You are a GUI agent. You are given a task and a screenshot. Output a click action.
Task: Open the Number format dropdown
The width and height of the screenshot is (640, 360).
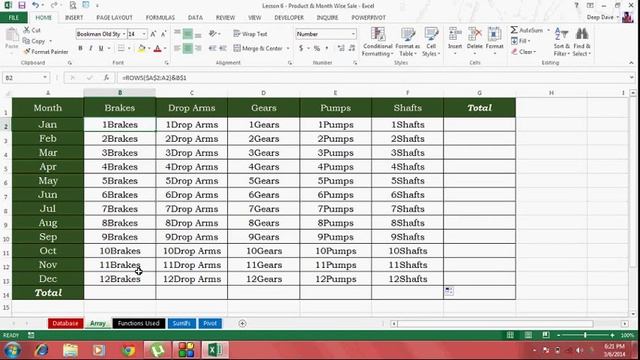click(x=353, y=34)
